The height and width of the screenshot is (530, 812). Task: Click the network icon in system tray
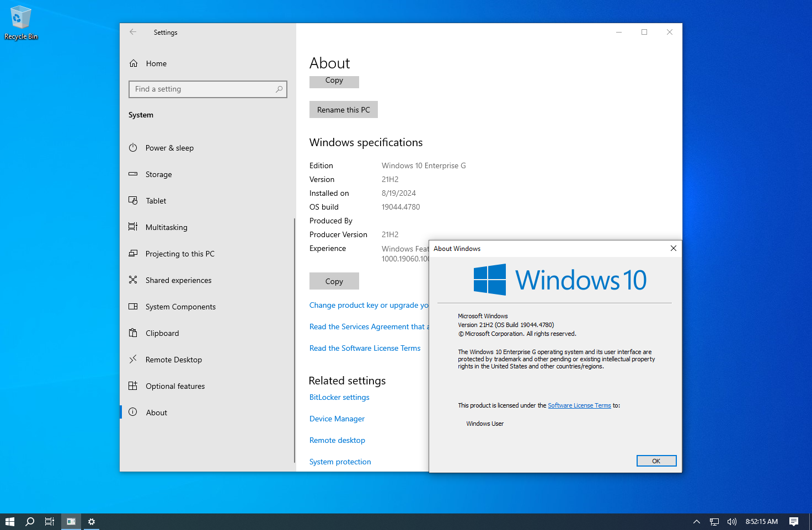pyautogui.click(x=714, y=522)
